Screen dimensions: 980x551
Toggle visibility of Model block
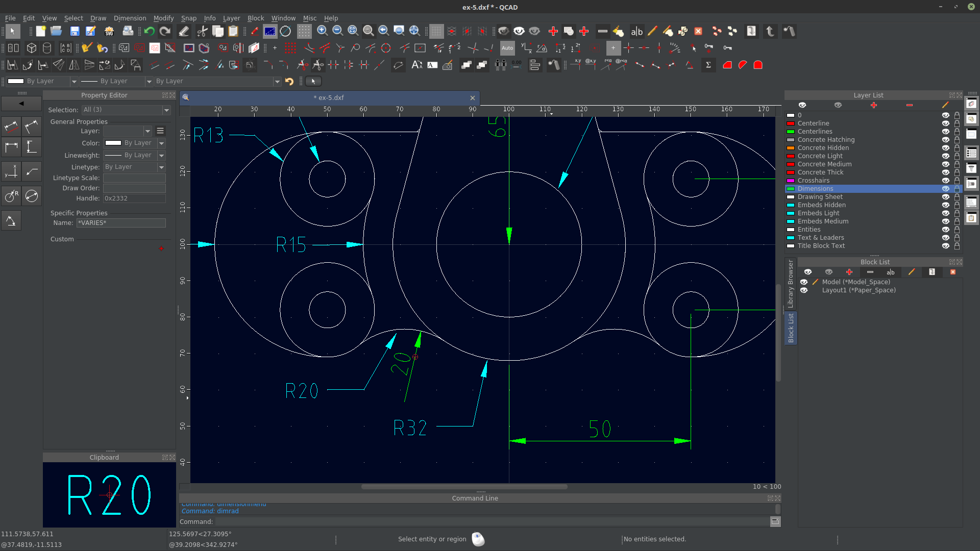[804, 282]
